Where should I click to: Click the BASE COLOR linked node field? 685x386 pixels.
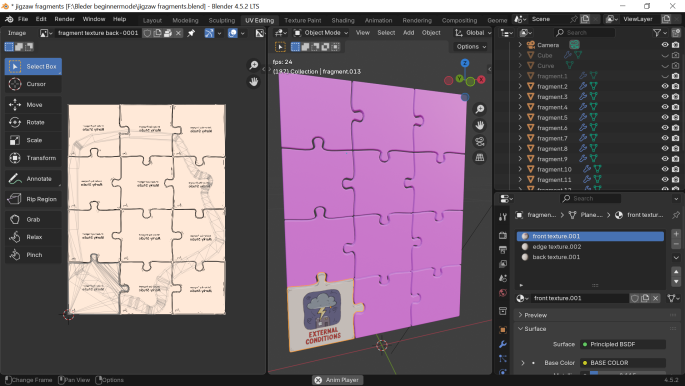(623, 363)
